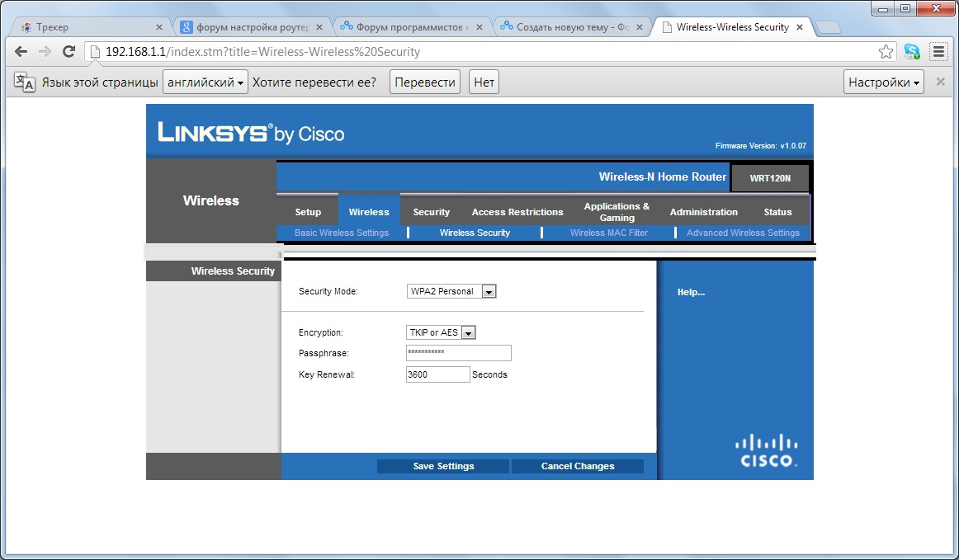
Task: Switch to the Создать новую тему tab
Action: (x=573, y=27)
